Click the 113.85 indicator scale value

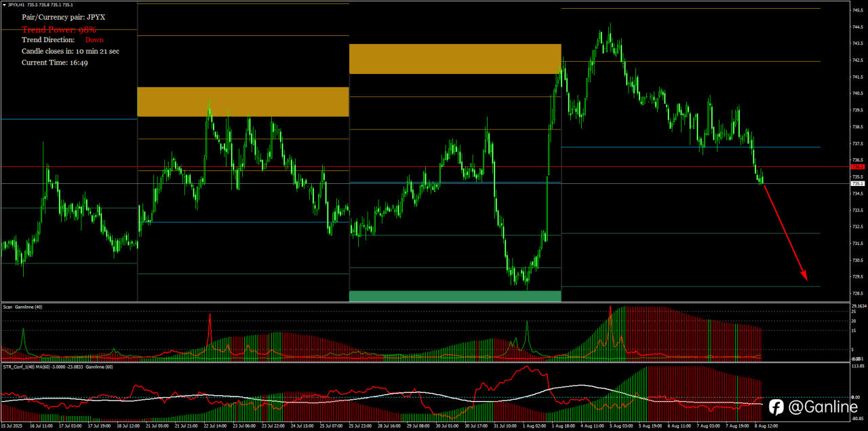[857, 366]
